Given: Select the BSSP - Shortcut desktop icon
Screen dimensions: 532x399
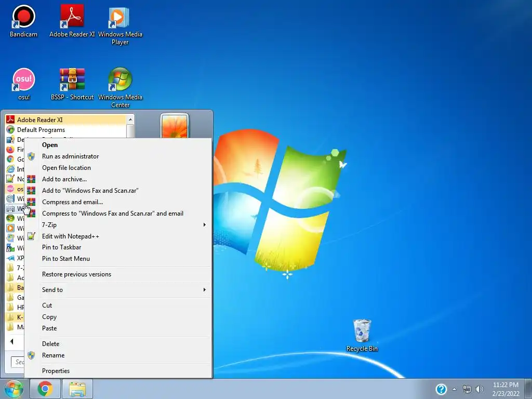Looking at the screenshot, I should [x=72, y=84].
